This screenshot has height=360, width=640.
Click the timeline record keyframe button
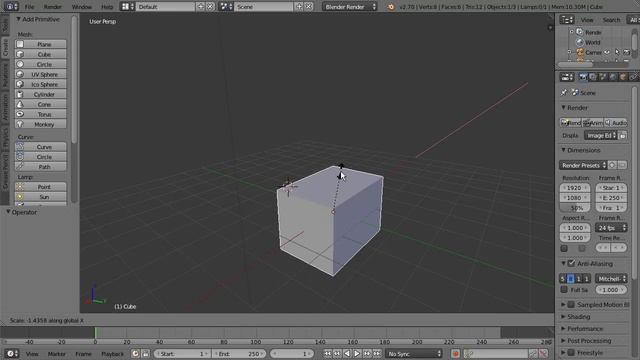coord(456,353)
